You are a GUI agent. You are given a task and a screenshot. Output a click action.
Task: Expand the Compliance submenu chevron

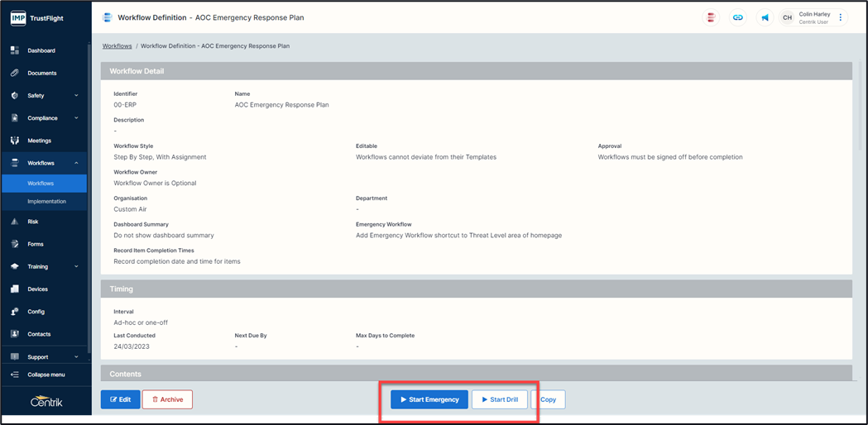click(76, 118)
